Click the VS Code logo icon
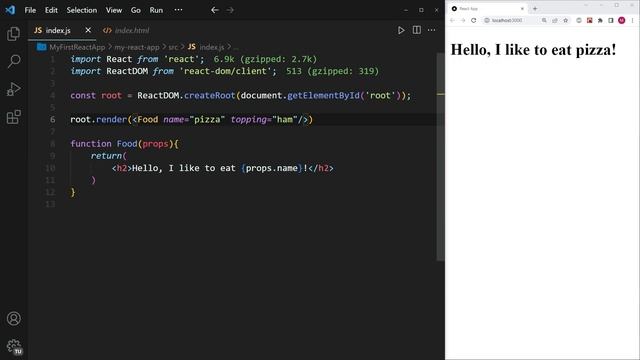Image resolution: width=640 pixels, height=360 pixels. click(x=10, y=10)
